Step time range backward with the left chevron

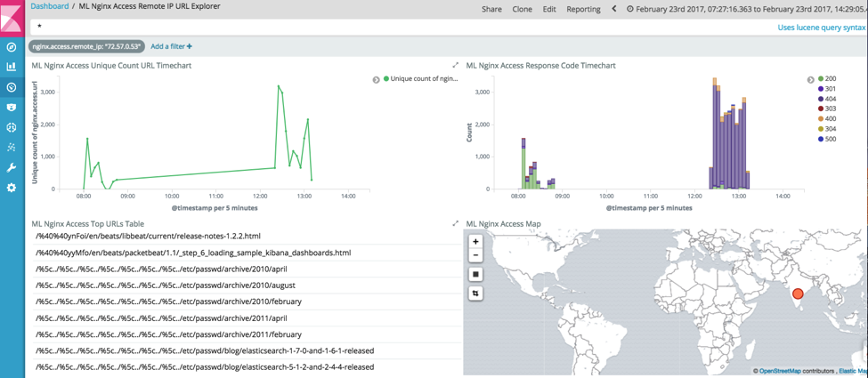[614, 9]
